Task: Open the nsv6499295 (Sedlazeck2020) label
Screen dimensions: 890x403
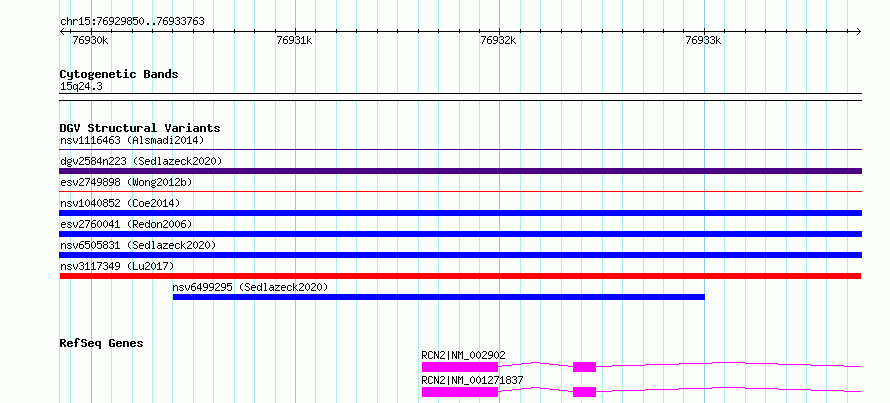Action: pos(250,287)
